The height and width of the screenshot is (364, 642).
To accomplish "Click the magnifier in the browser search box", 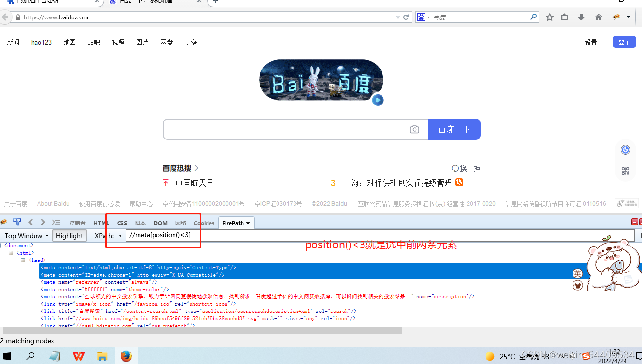I will pos(534,17).
